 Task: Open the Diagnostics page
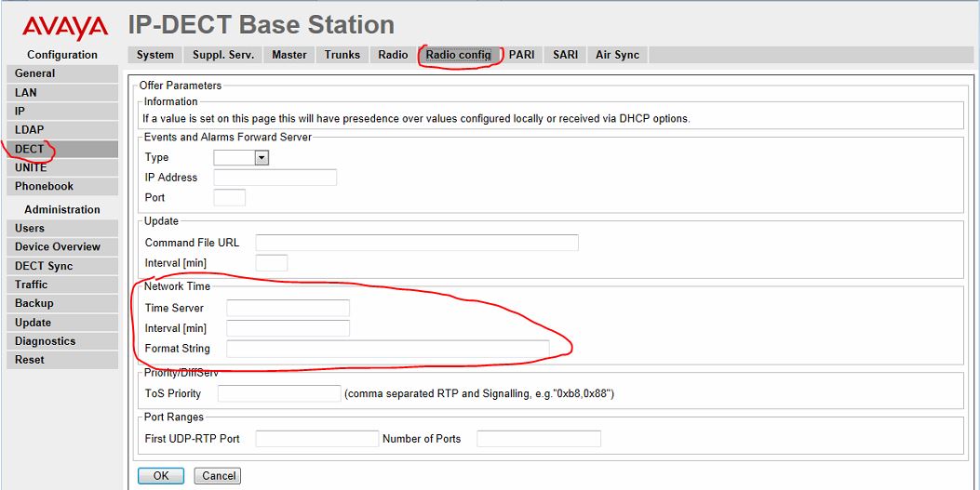coord(61,341)
